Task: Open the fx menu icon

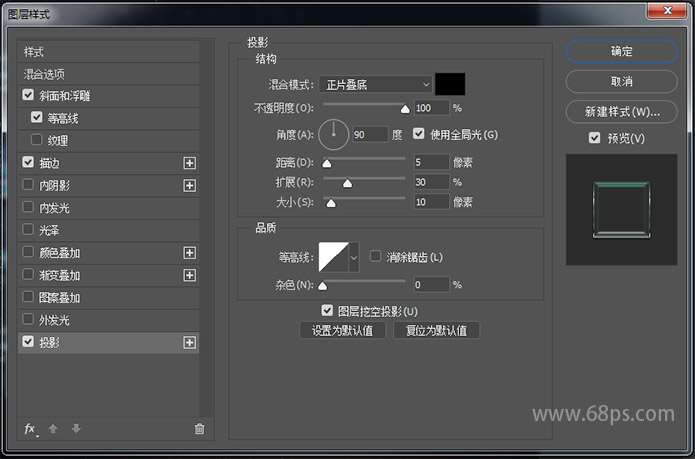Action: 30,429
